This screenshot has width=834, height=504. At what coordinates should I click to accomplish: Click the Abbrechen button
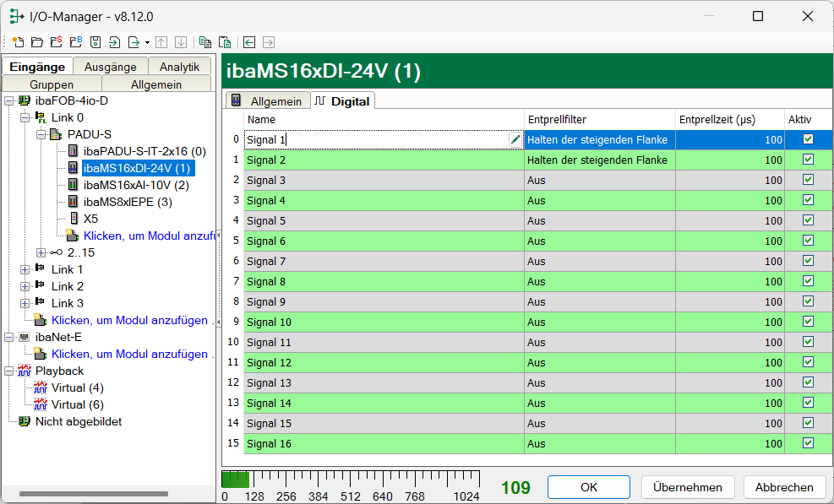(784, 487)
